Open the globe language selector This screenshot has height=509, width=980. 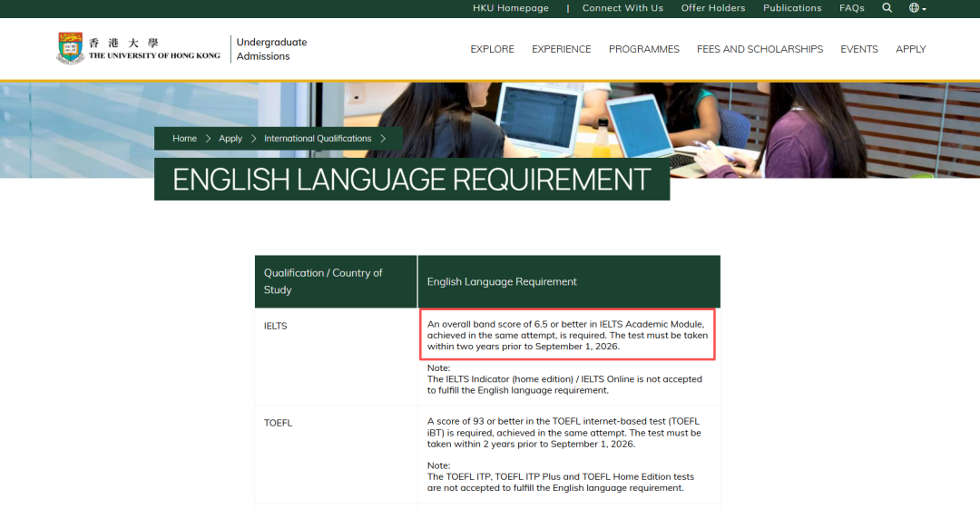(916, 8)
